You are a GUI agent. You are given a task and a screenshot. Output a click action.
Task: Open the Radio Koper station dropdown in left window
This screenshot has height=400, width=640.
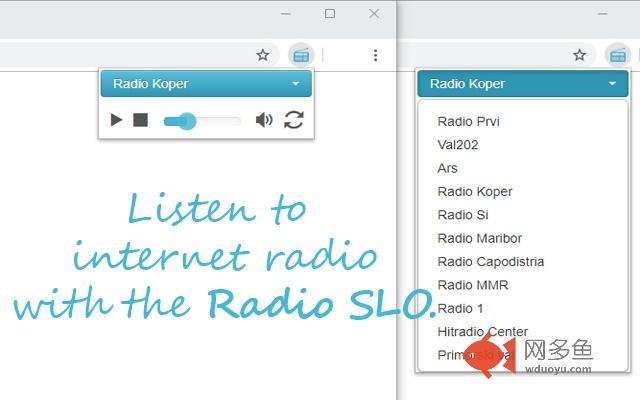point(206,84)
